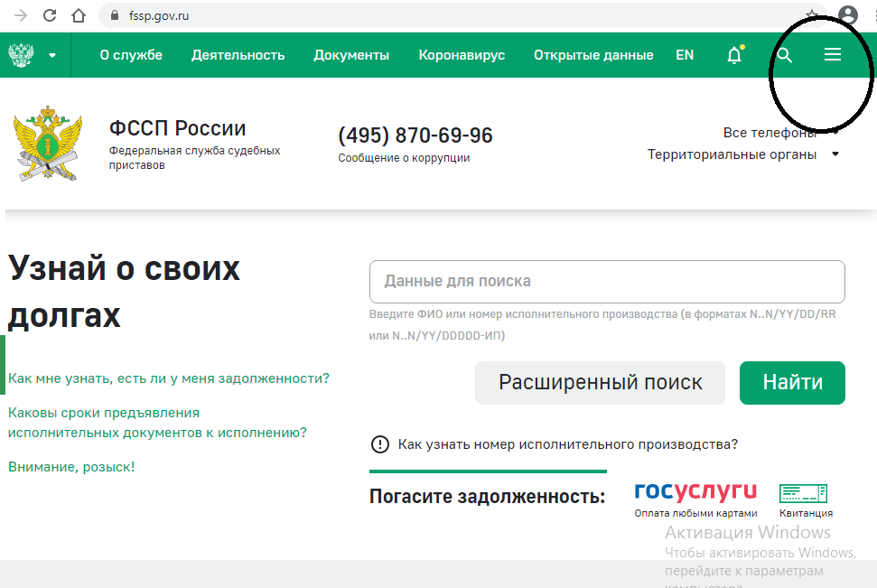Open the hamburger menu icon
This screenshot has width=877, height=588.
click(x=832, y=54)
